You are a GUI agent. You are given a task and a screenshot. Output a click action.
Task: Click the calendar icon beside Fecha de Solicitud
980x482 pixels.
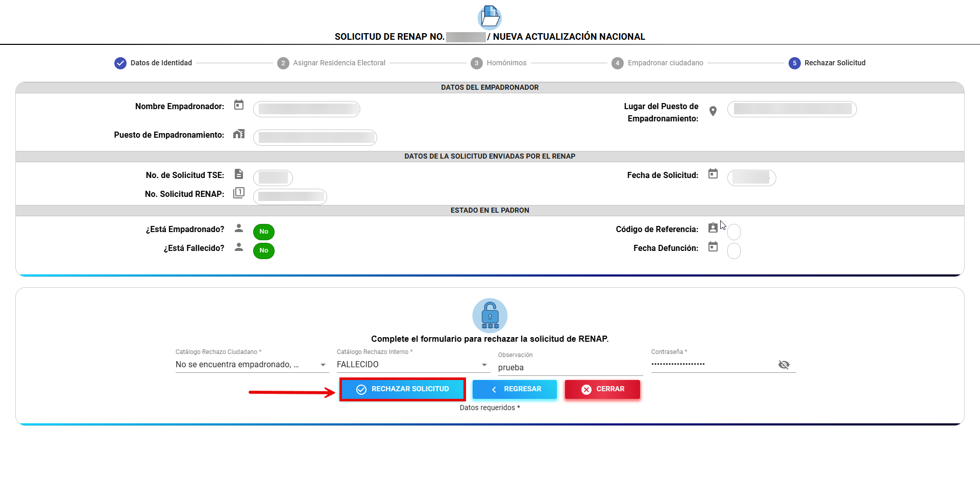coord(713,174)
